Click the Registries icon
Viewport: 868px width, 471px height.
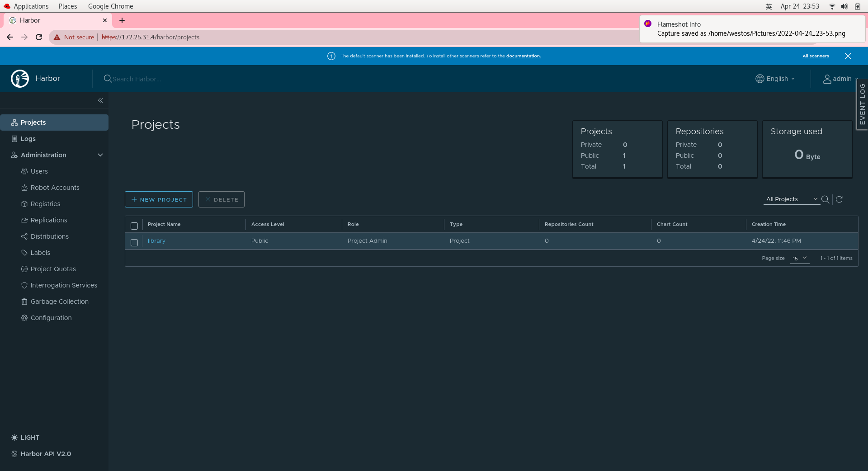pyautogui.click(x=24, y=204)
